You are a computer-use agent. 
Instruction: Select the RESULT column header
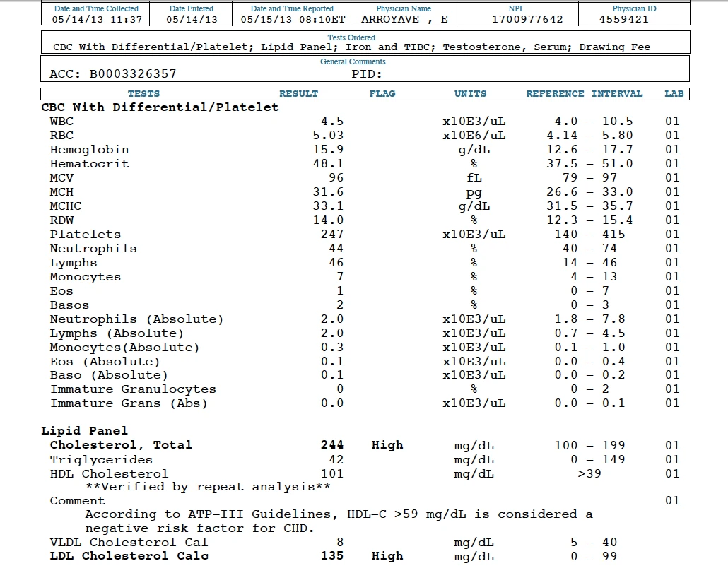coord(299,93)
